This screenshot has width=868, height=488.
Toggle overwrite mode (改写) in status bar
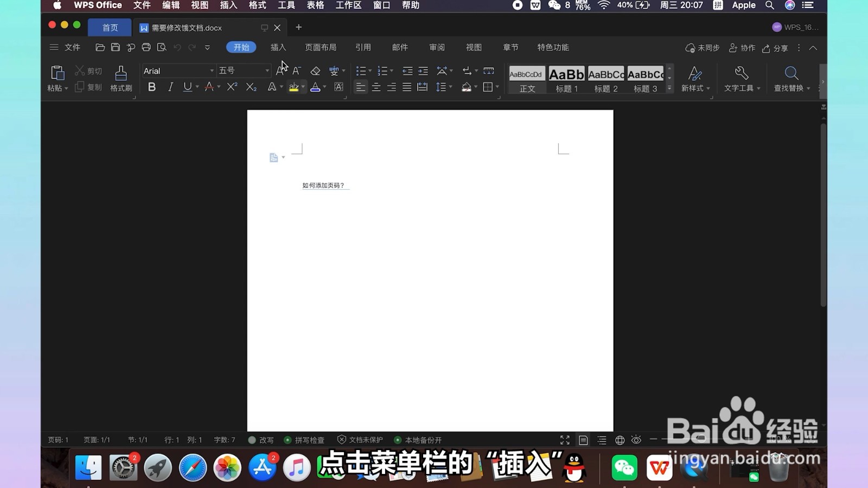pos(261,440)
